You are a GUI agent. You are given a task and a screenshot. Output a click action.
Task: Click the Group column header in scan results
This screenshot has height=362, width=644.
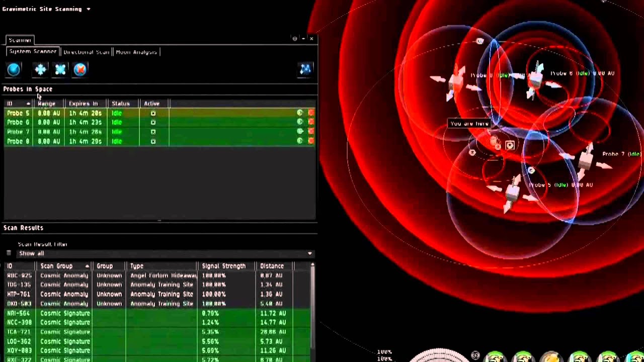pos(109,266)
